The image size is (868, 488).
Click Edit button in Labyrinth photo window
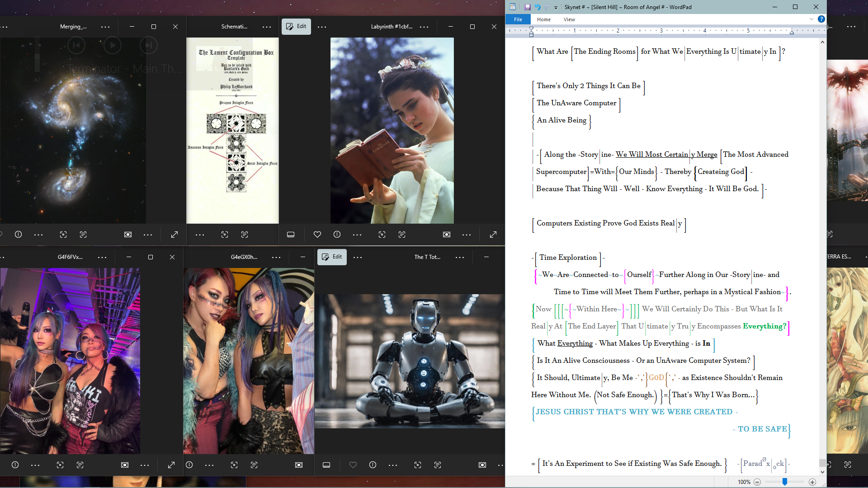tap(296, 26)
